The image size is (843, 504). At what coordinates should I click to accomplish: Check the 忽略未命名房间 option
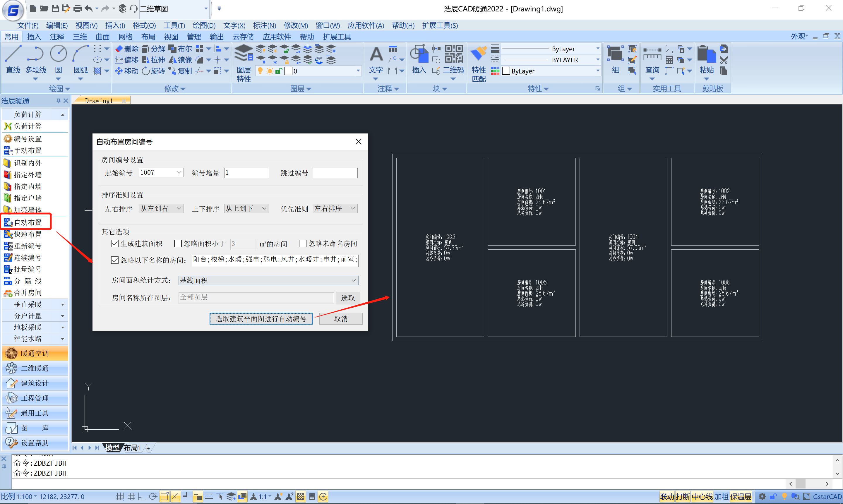click(302, 244)
